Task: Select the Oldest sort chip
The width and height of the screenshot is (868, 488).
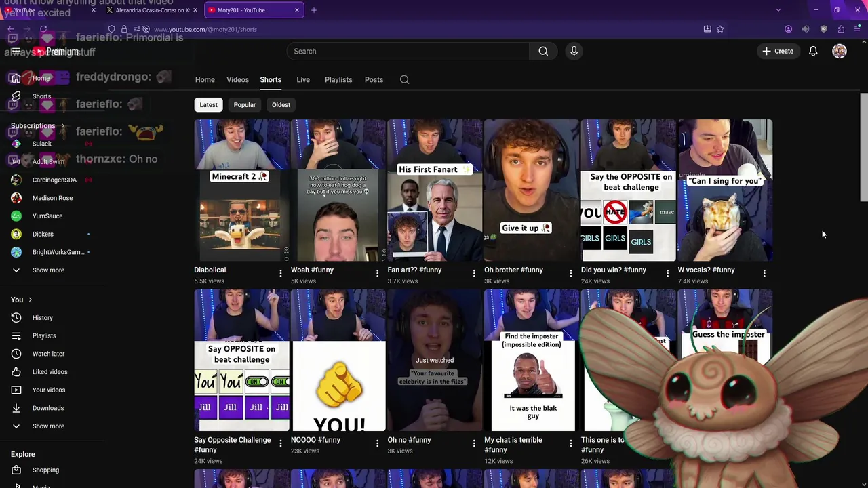Action: pos(281,105)
